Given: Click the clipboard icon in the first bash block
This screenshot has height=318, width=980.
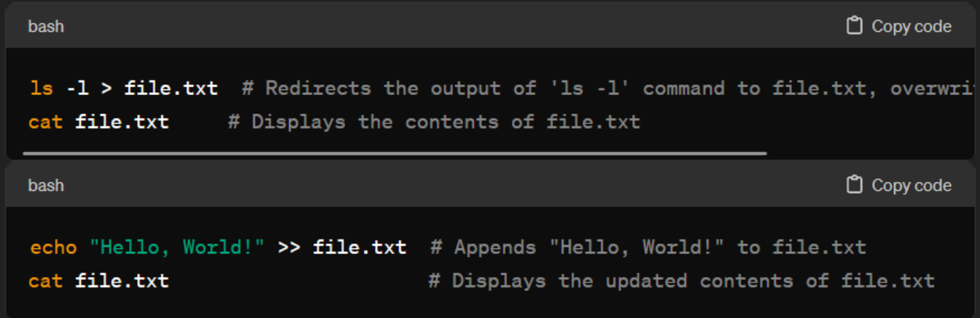Looking at the screenshot, I should [855, 26].
